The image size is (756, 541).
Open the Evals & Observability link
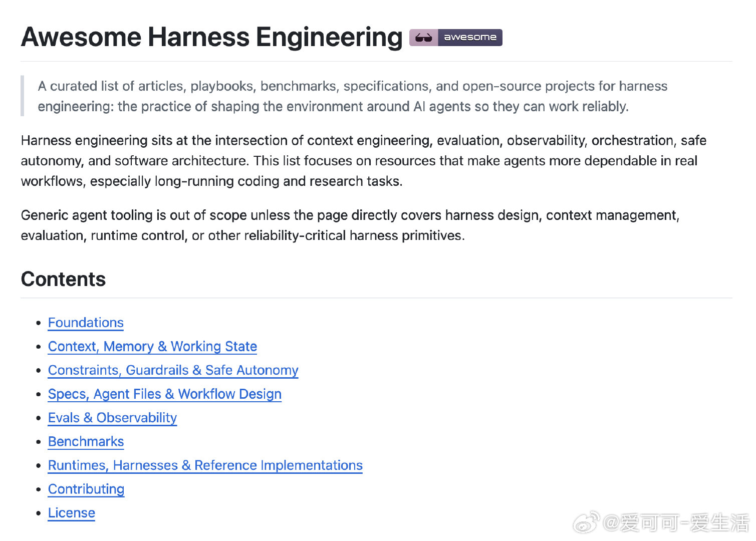[112, 418]
